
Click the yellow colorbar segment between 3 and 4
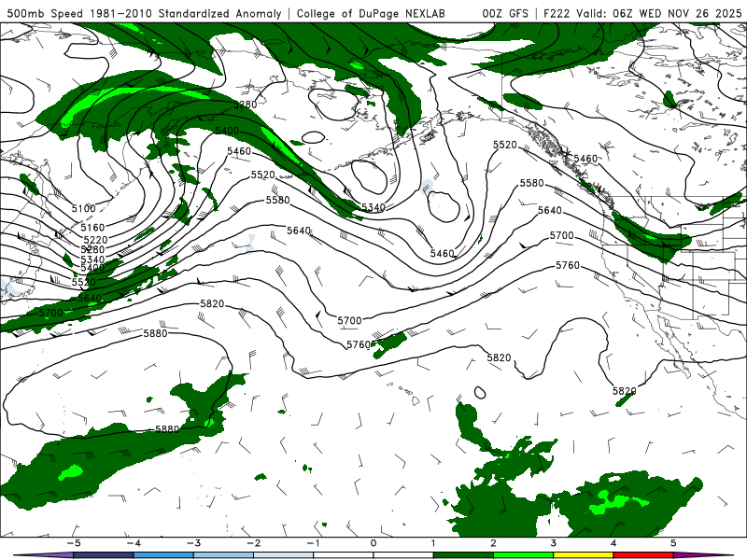(583, 555)
